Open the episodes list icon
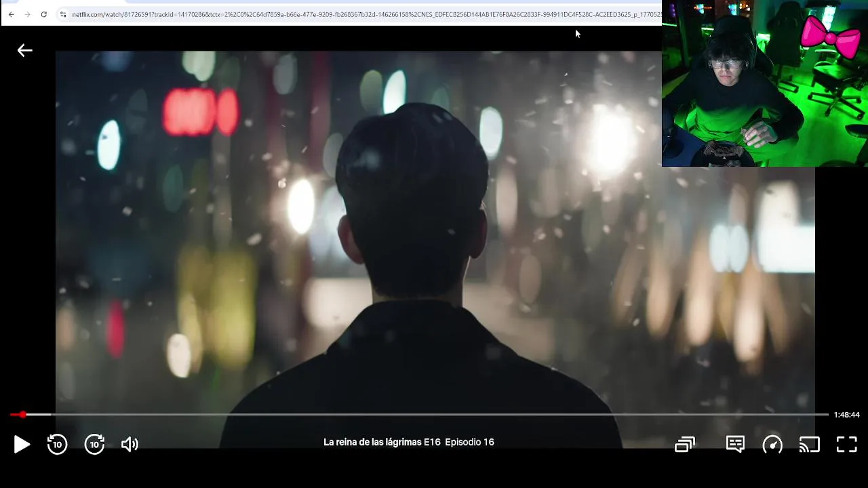868x488 pixels. coord(685,445)
